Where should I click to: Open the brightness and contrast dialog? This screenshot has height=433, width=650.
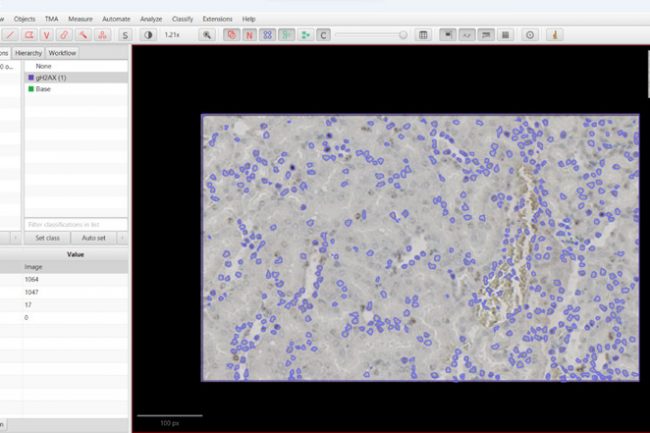tap(148, 35)
